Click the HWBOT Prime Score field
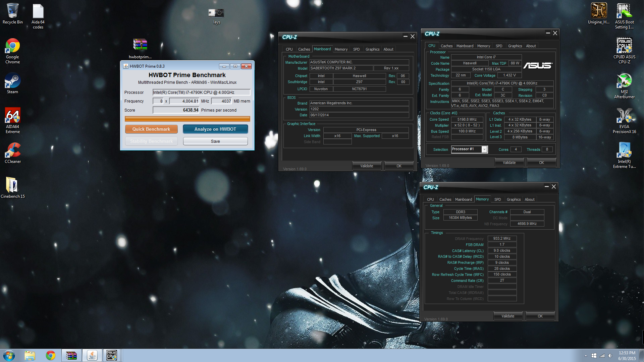This screenshot has width=644, height=362. coord(176,110)
